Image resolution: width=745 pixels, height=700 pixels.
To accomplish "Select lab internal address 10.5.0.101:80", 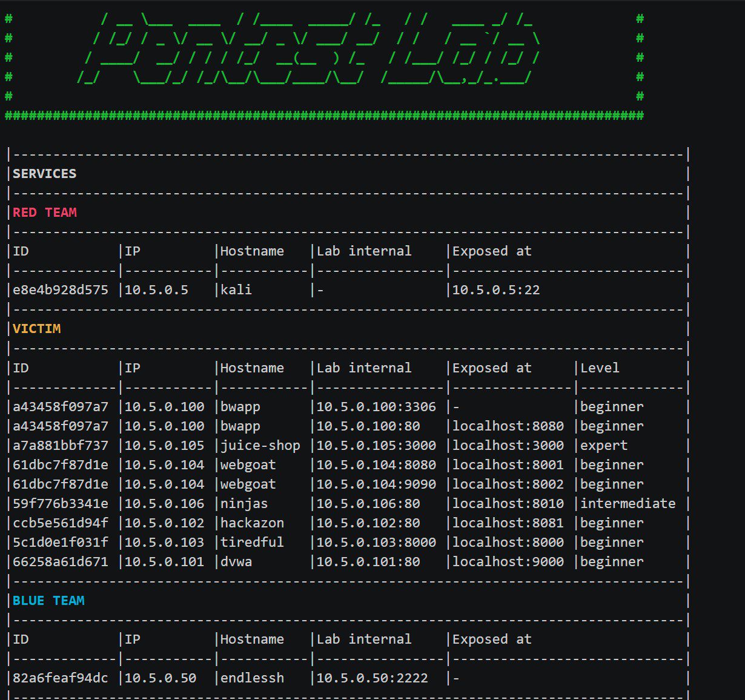I will point(368,562).
